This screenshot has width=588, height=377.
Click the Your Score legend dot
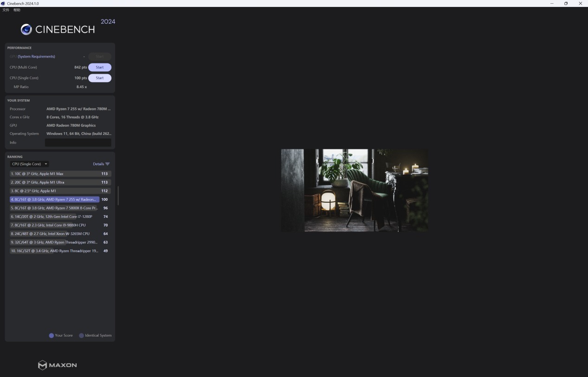(x=52, y=336)
